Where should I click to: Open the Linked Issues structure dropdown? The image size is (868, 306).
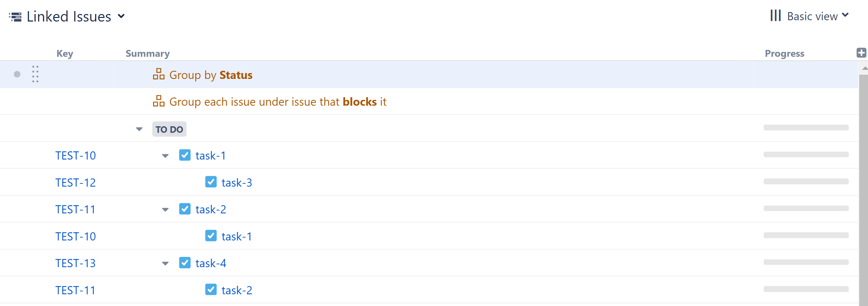pyautogui.click(x=121, y=16)
